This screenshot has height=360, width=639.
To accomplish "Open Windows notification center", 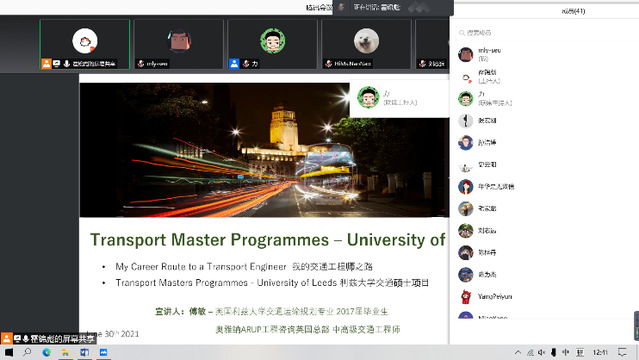I will point(622,352).
